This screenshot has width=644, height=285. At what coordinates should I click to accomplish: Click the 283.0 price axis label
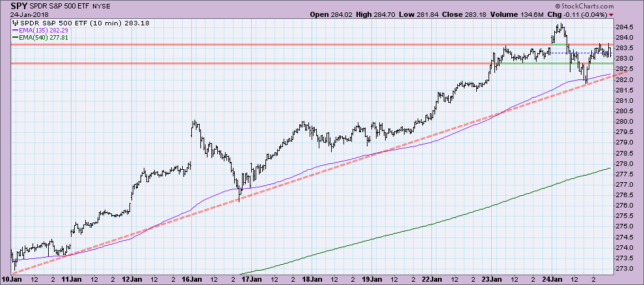pyautogui.click(x=624, y=59)
